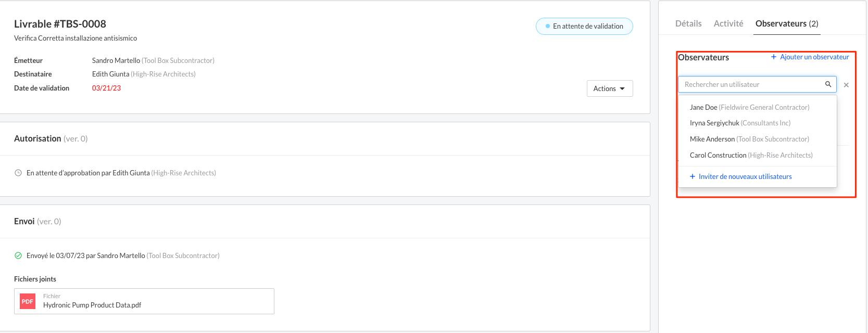Switch to the Activité tab
The image size is (868, 333).
[x=728, y=23]
